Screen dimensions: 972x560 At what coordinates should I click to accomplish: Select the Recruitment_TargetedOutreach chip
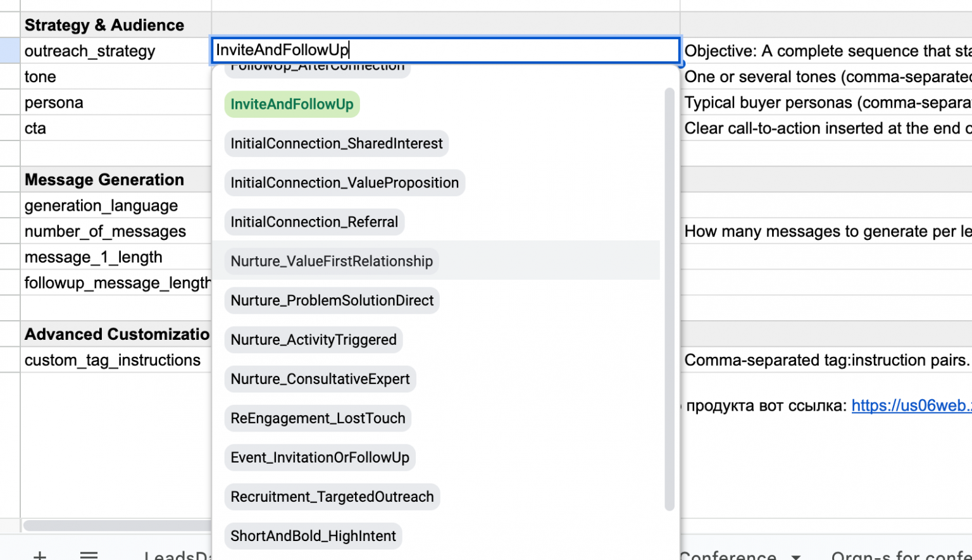point(332,497)
